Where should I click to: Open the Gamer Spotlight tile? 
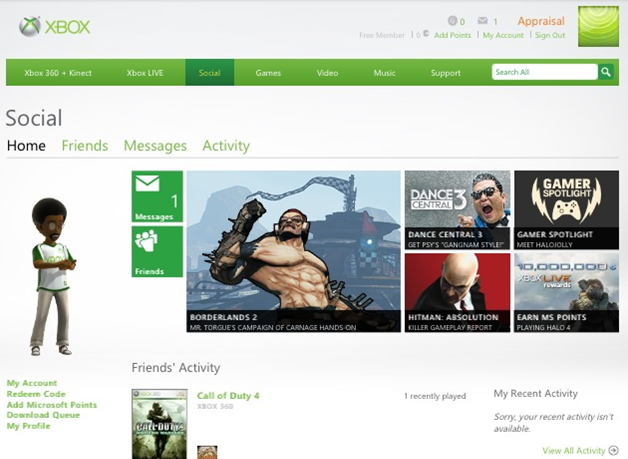[x=566, y=210]
